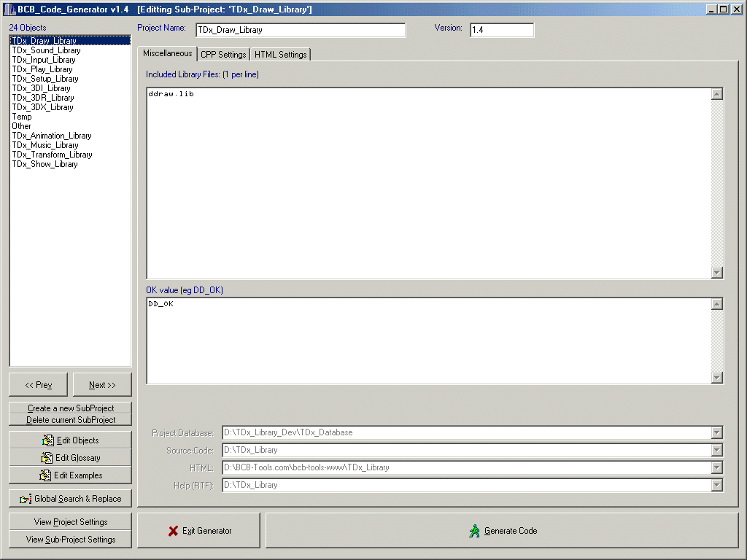This screenshot has width=747, height=560.
Task: Open the Project Database path dropdown
Action: click(x=717, y=432)
